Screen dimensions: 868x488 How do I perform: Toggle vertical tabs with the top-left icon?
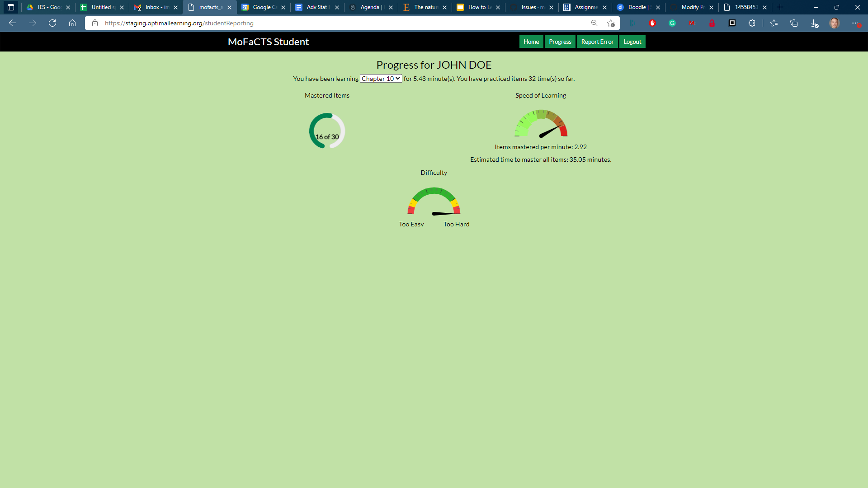pyautogui.click(x=10, y=7)
